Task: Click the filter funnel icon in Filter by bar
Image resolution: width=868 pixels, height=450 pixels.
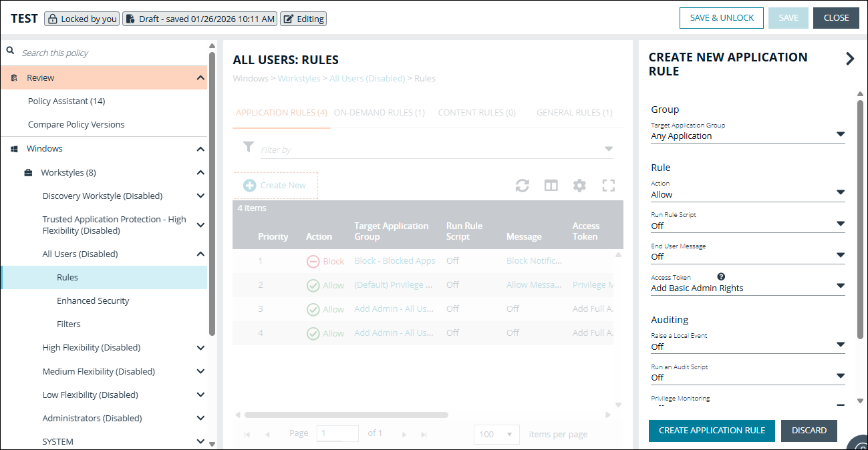Action: coord(248,148)
